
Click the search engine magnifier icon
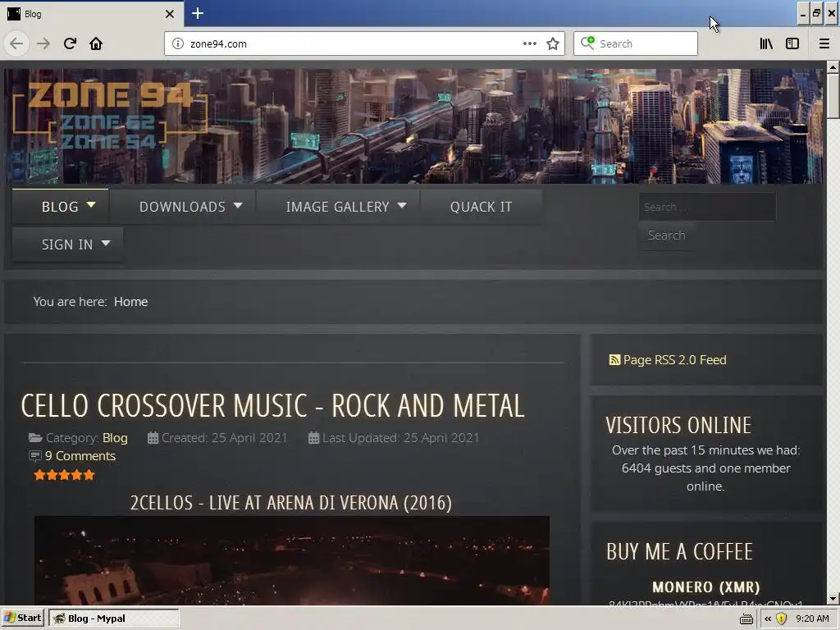(587, 43)
